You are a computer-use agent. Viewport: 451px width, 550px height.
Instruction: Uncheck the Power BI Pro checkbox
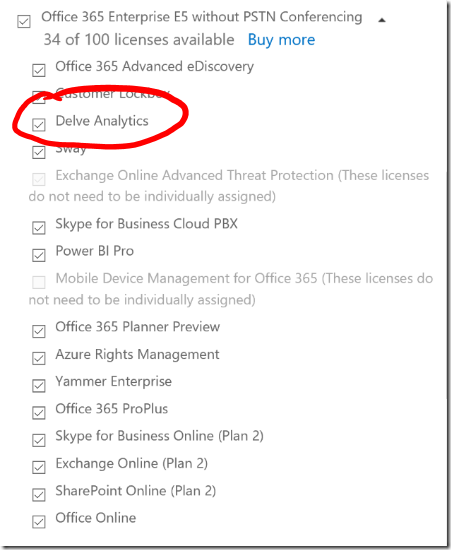click(39, 255)
